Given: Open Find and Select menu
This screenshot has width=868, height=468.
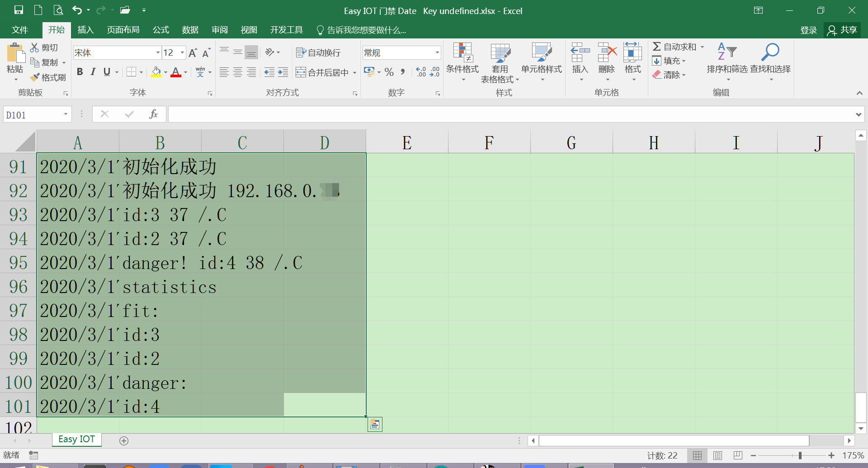Looking at the screenshot, I should click(x=770, y=62).
